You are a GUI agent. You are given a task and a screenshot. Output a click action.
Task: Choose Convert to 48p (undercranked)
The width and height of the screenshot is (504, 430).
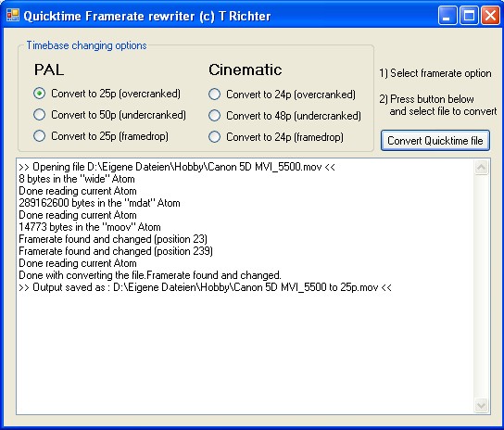point(284,116)
